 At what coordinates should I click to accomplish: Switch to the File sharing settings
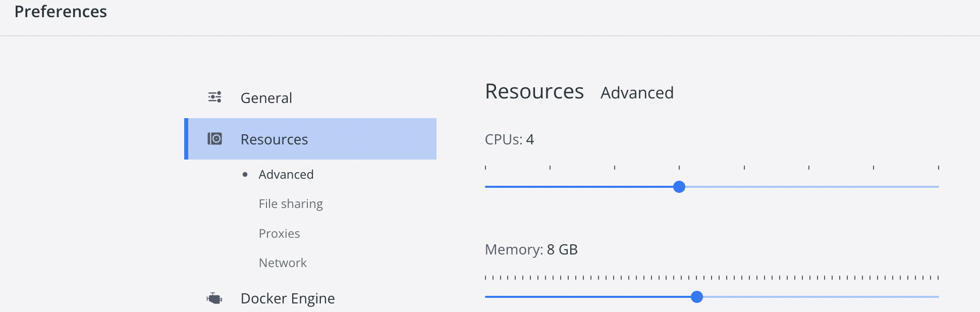(x=290, y=203)
